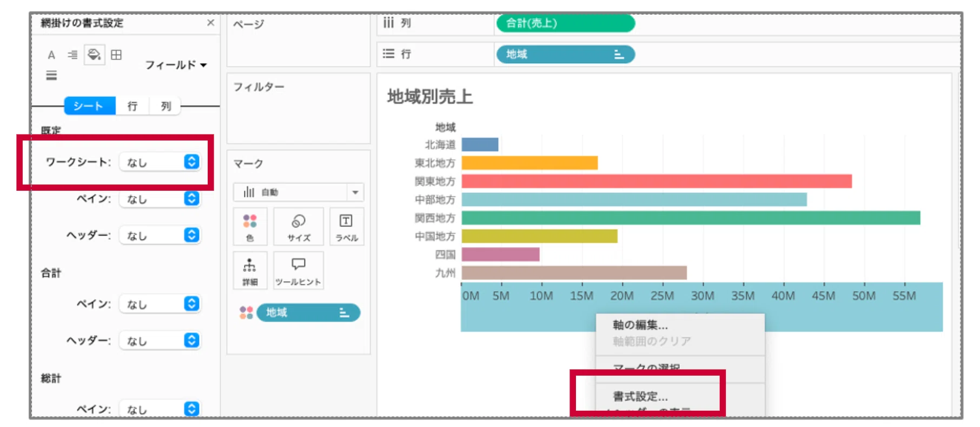980x427 pixels.
Task: Click the sort icon on the 行 shelf 地域 pill
Action: pos(619,55)
